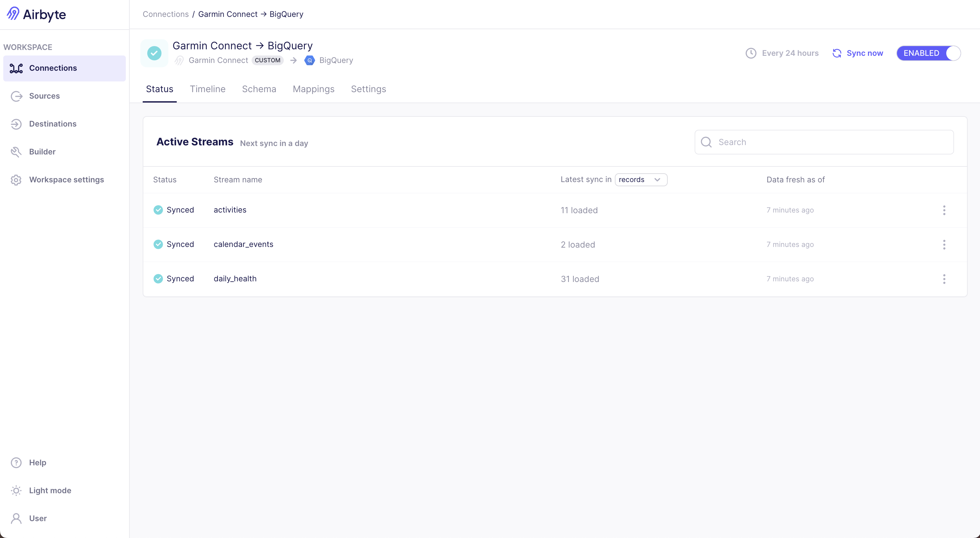Open Connections in the sidebar
The width and height of the screenshot is (980, 538).
(x=64, y=68)
